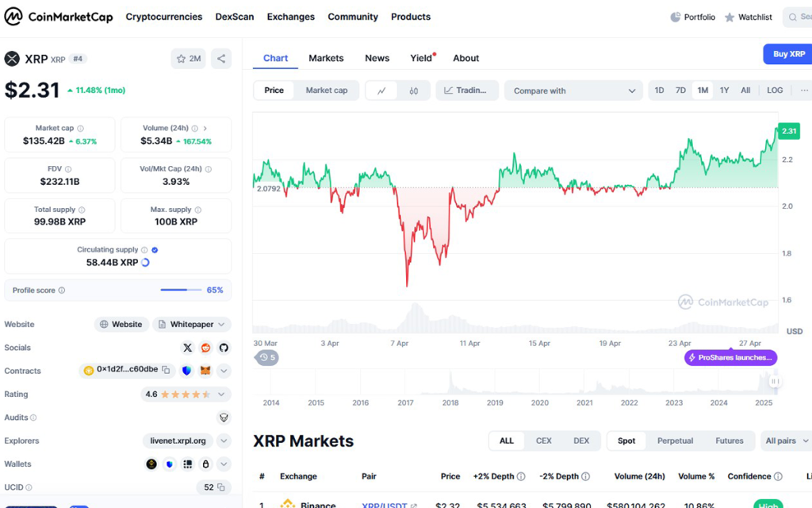Screen dimensions: 812x508
Task: Copy the UCID value 52
Action: point(221,487)
